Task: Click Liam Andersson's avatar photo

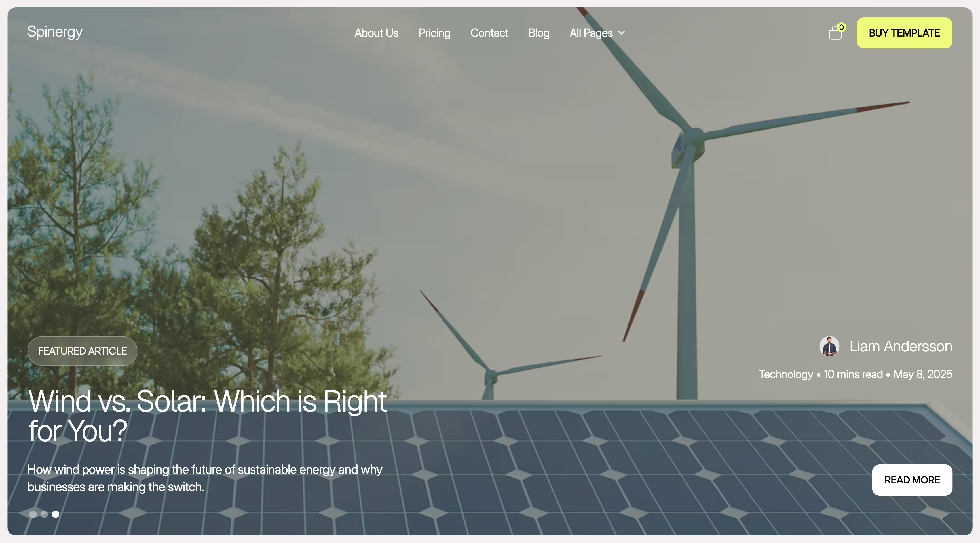Action: point(829,346)
